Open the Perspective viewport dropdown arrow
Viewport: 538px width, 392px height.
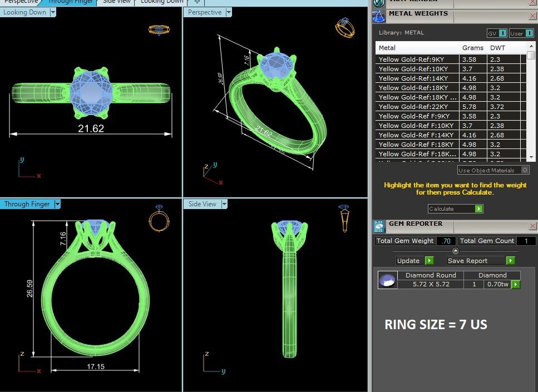(x=229, y=12)
